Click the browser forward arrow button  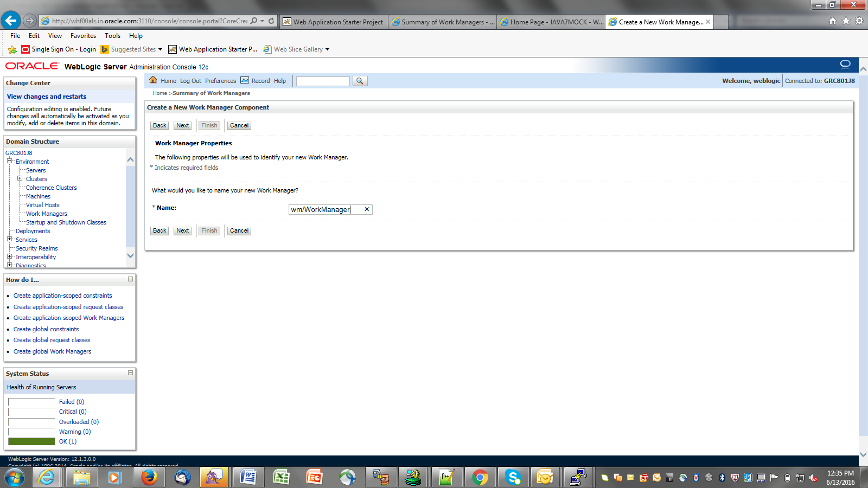(30, 21)
